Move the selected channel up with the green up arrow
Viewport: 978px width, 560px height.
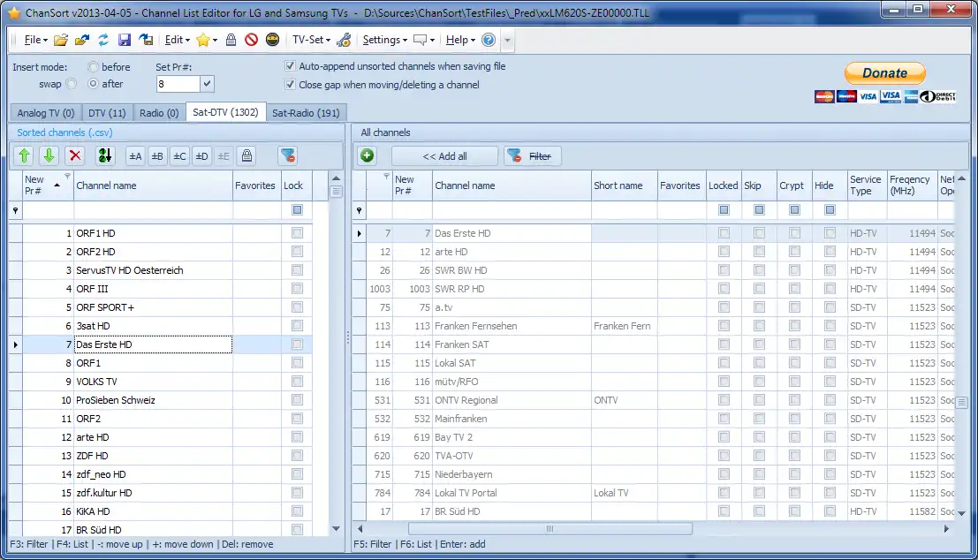(25, 156)
